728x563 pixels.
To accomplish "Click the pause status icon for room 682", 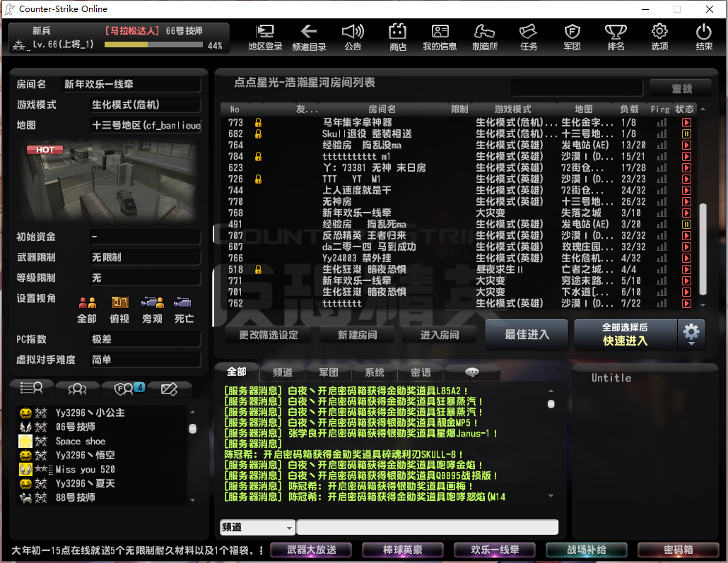I will tap(686, 134).
